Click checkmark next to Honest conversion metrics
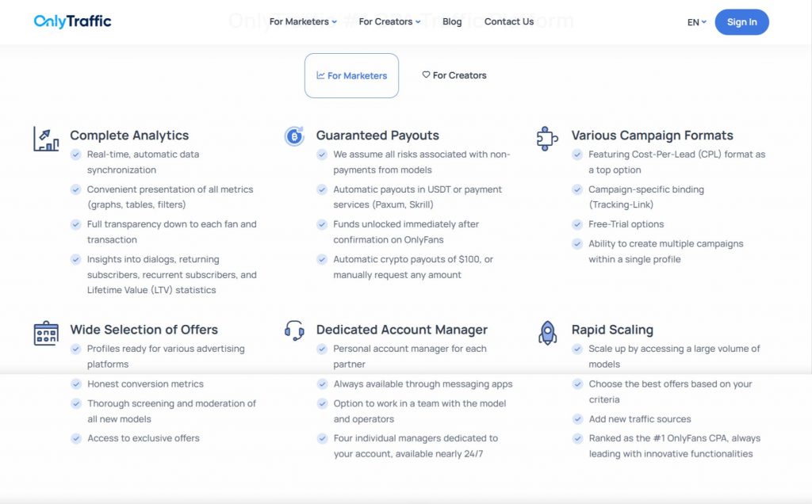812x504 pixels. point(76,384)
